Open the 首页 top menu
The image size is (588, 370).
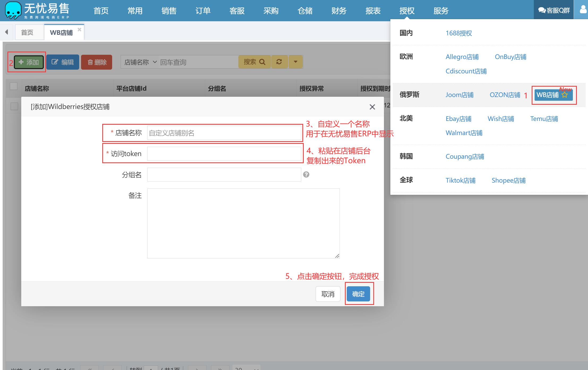tap(101, 11)
